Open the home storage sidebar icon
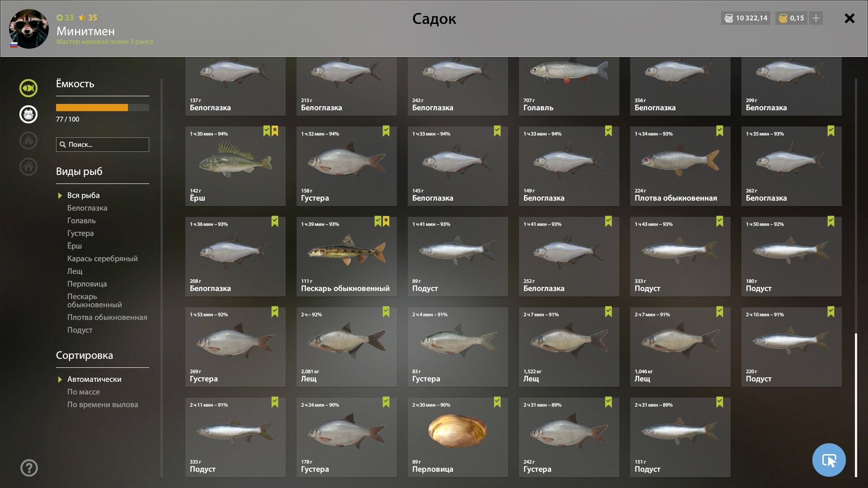The width and height of the screenshot is (868, 488). (28, 167)
